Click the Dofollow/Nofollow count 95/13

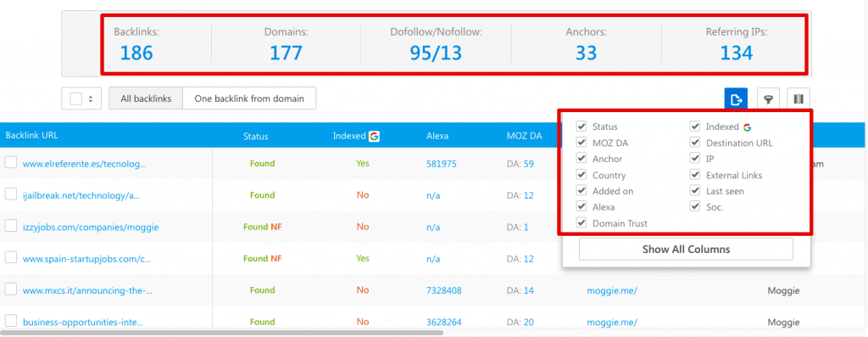(x=436, y=53)
